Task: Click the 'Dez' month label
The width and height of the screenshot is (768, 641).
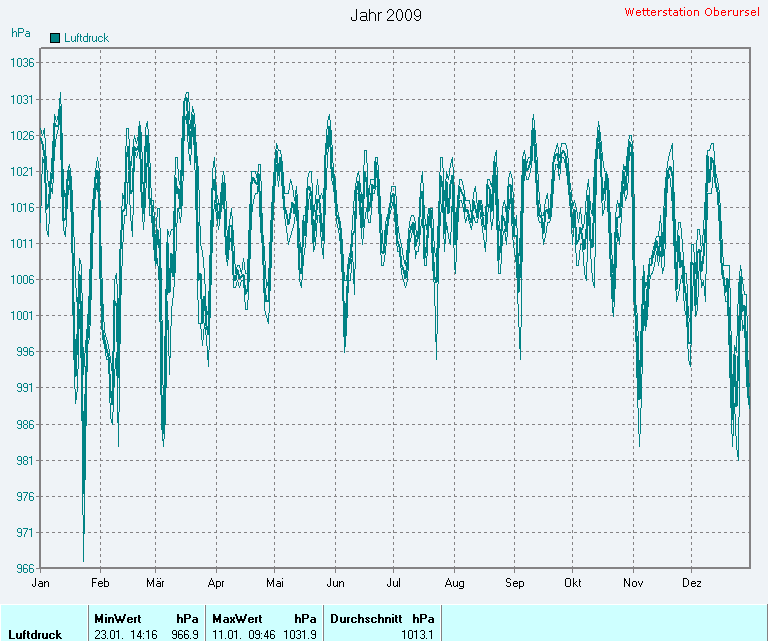Action: 692,583
